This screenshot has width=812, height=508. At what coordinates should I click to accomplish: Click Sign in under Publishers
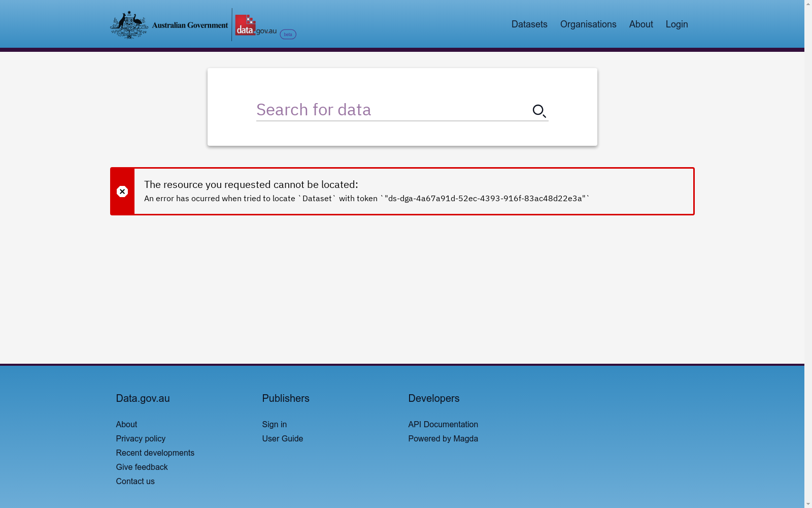[274, 424]
